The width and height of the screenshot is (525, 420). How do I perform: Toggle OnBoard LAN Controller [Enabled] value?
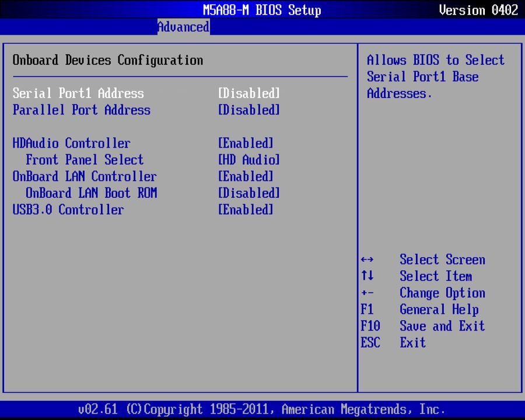[246, 177]
